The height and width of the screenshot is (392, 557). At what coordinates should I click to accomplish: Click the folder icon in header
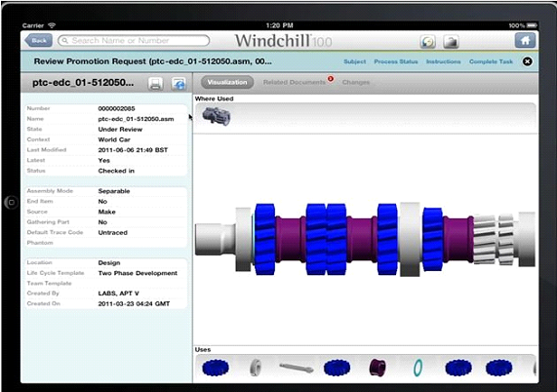451,42
